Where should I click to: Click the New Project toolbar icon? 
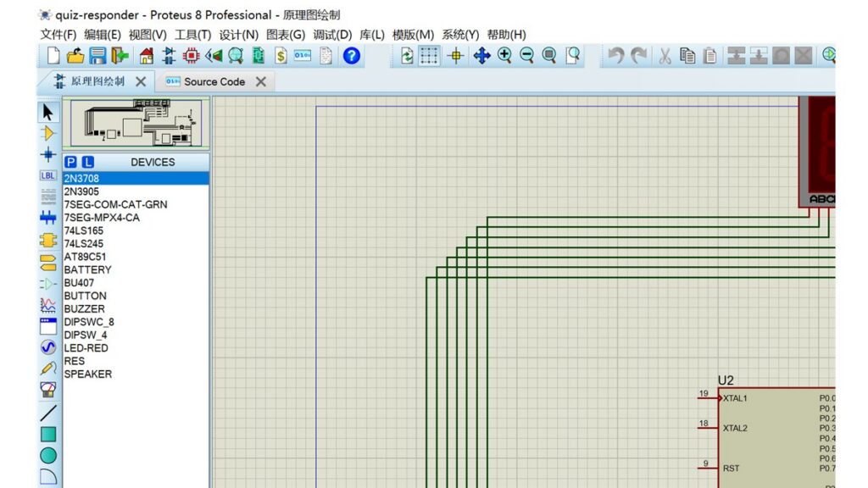[x=53, y=56]
